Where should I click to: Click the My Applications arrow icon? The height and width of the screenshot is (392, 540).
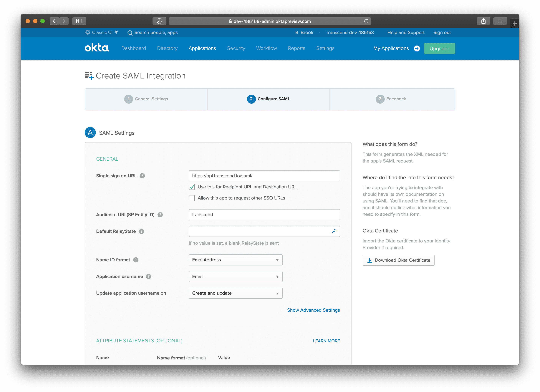(x=417, y=48)
